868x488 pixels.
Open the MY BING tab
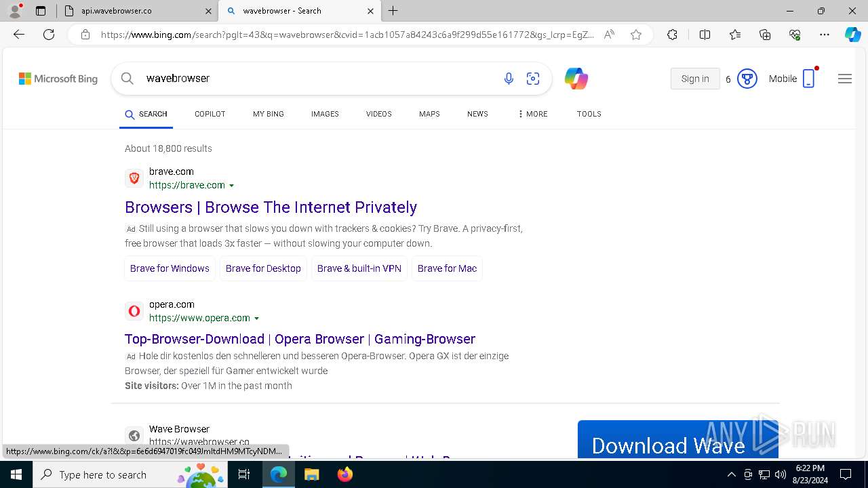268,114
